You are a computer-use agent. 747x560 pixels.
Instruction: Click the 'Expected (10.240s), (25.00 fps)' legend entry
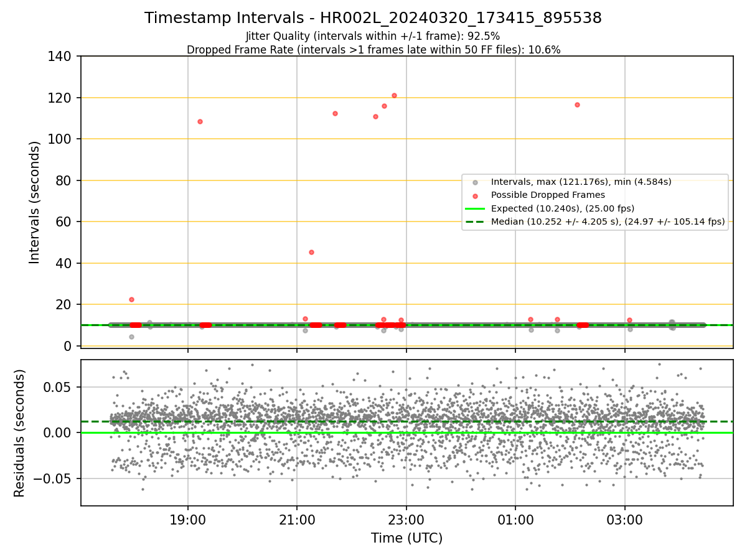click(x=563, y=208)
